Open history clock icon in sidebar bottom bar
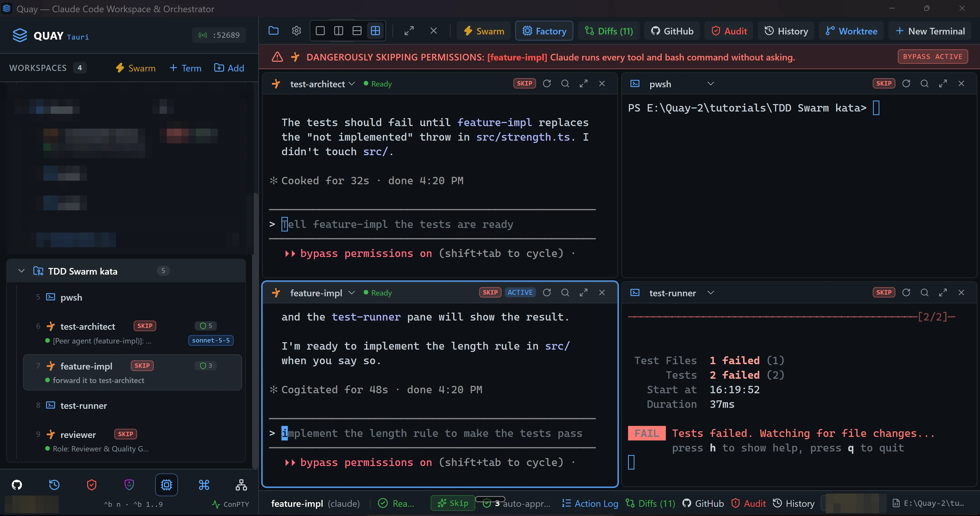This screenshot has height=516, width=980. coord(54,484)
